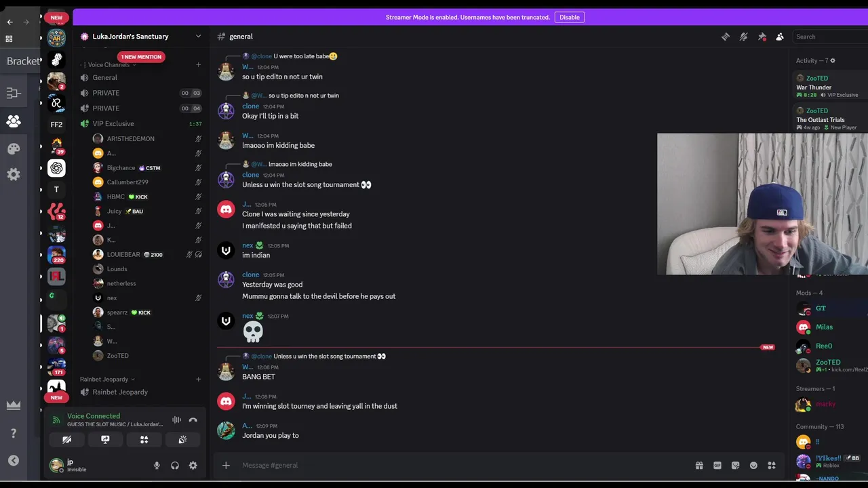Screen dimensions: 868x488
Task: Jump to the 1 New Mention
Action: [x=141, y=57]
